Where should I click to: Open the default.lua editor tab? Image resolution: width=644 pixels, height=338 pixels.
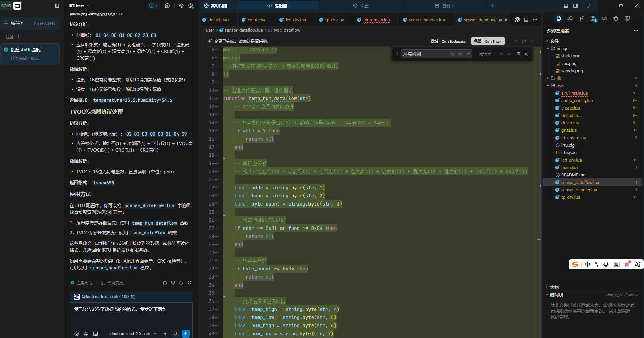[218, 20]
